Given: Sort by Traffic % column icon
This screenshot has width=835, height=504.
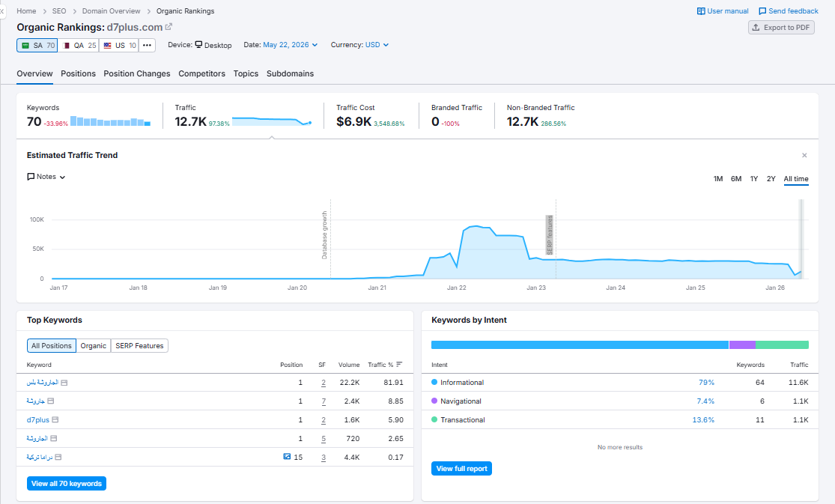Looking at the screenshot, I should pos(399,365).
